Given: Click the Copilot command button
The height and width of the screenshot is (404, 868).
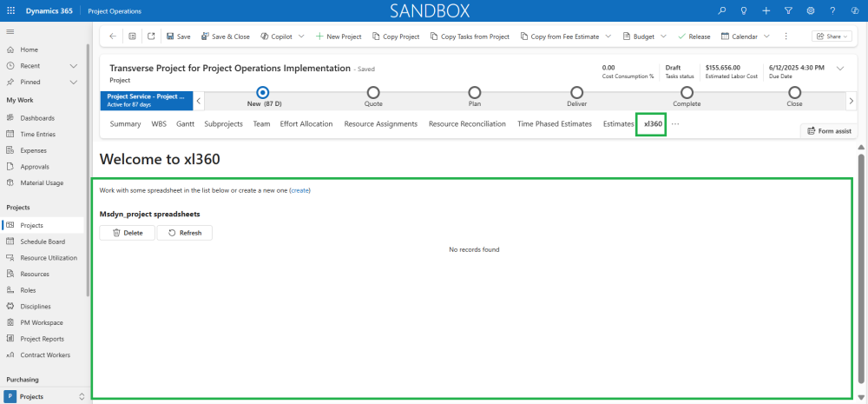Looking at the screenshot, I should coord(276,36).
